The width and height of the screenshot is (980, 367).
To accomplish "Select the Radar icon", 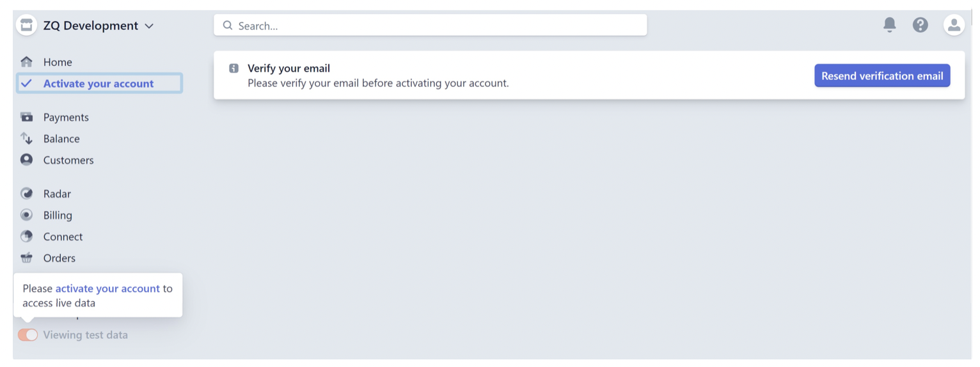I will pyautogui.click(x=26, y=193).
